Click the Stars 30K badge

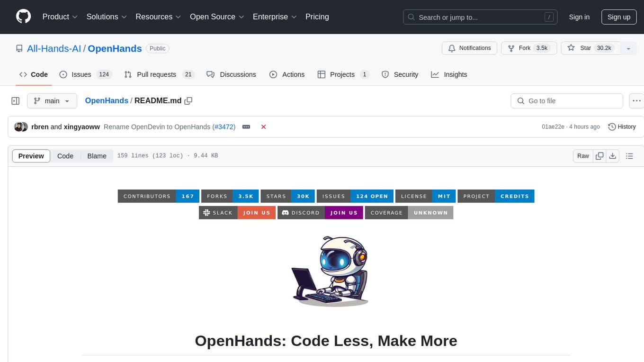click(x=287, y=196)
